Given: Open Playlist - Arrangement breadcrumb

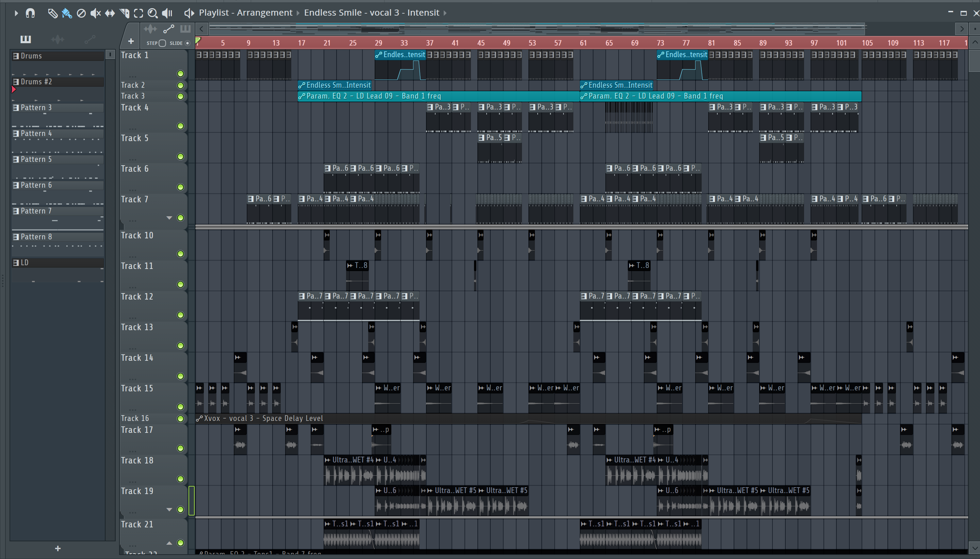Looking at the screenshot, I should (245, 13).
